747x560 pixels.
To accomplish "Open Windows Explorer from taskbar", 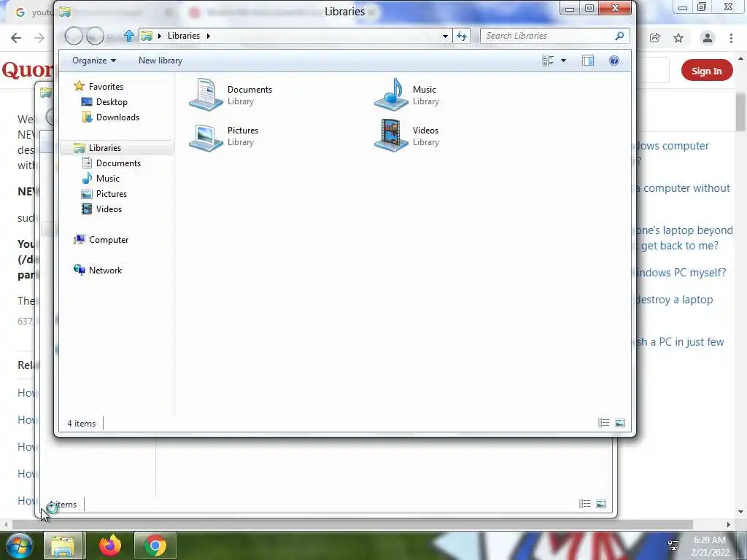I will click(x=63, y=545).
